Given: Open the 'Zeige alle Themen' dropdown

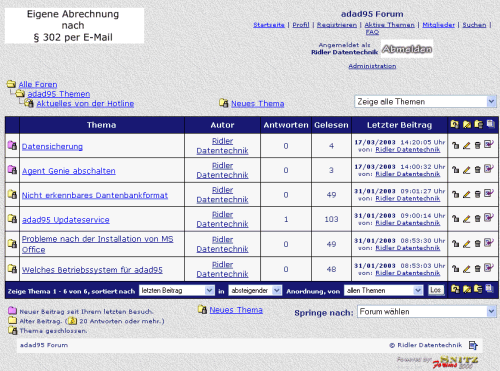Looking at the screenshot, I should click(425, 102).
